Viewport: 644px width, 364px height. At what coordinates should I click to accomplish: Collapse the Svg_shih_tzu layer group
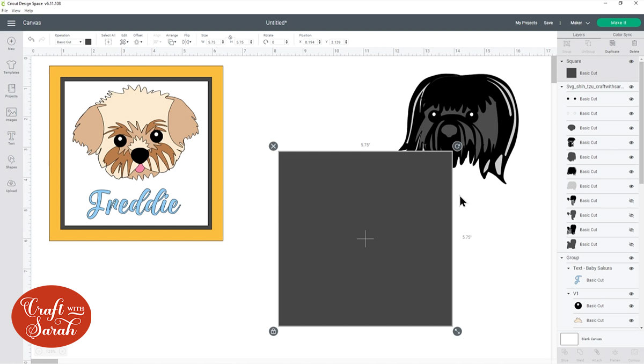[x=562, y=86]
